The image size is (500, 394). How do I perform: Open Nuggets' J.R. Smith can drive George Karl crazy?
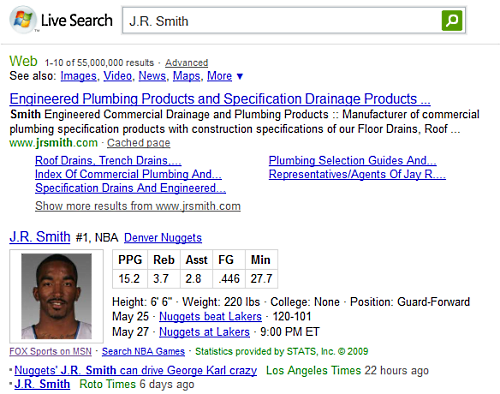(x=136, y=370)
